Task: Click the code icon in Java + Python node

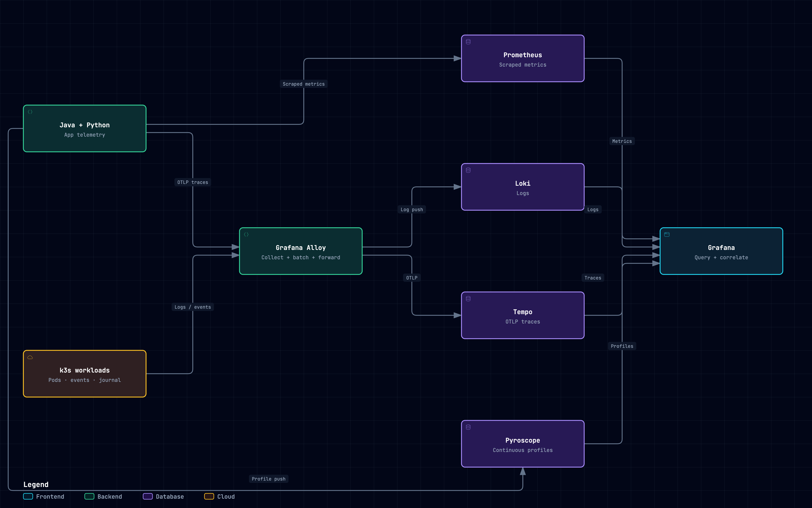Action: point(30,112)
